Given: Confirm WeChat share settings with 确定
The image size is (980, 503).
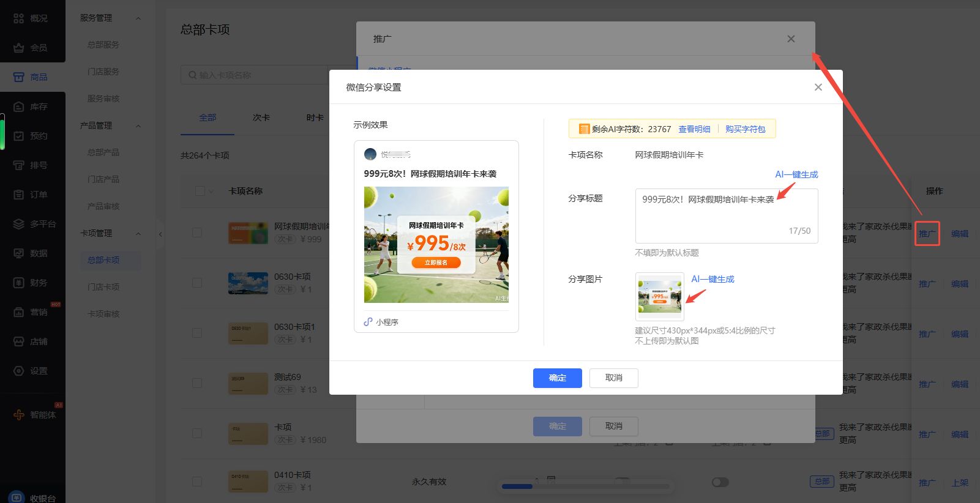Looking at the screenshot, I should tap(557, 378).
